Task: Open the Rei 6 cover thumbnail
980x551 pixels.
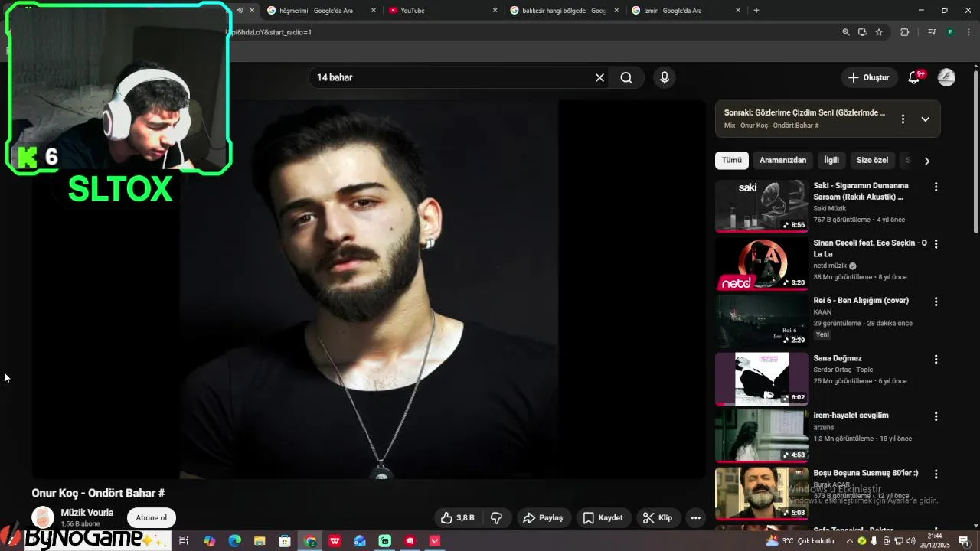Action: coord(762,321)
